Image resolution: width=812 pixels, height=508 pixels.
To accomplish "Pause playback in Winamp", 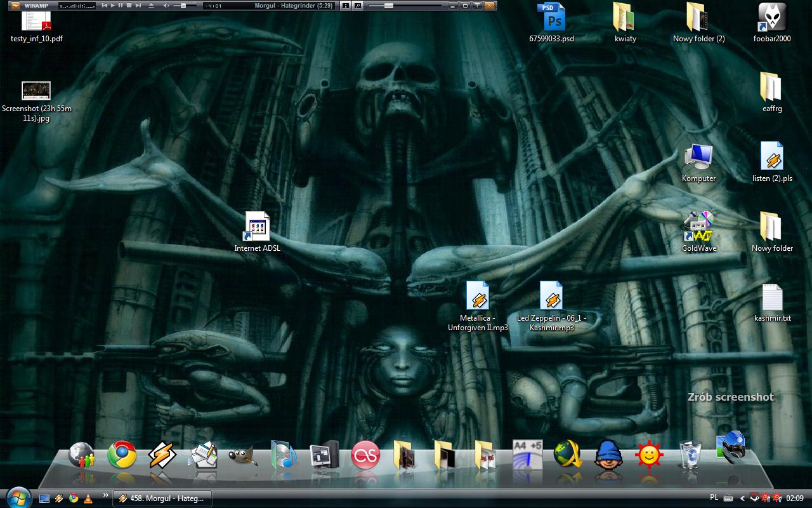I will 121,5.
